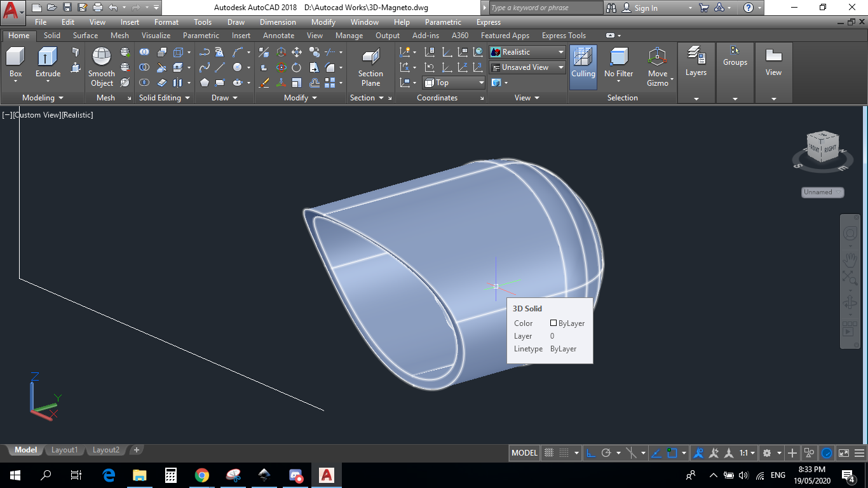Select the Rotate tool in Modify panel
The image size is (868, 488).
296,67
